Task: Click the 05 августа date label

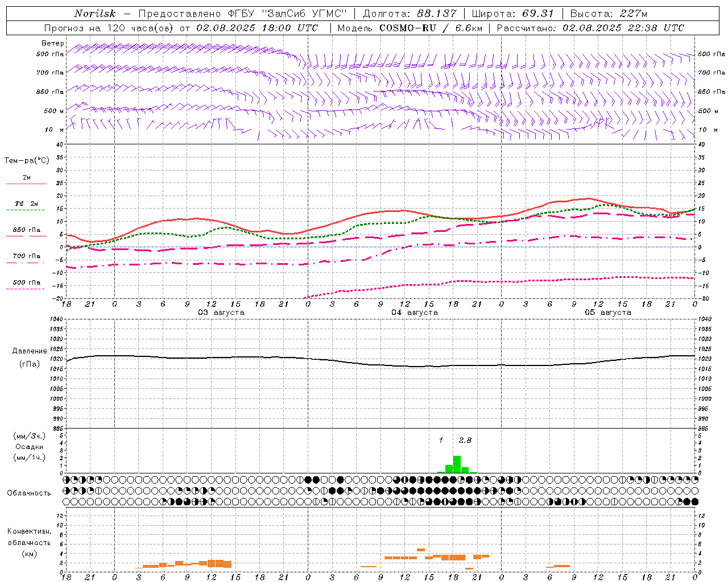Action: tap(607, 313)
